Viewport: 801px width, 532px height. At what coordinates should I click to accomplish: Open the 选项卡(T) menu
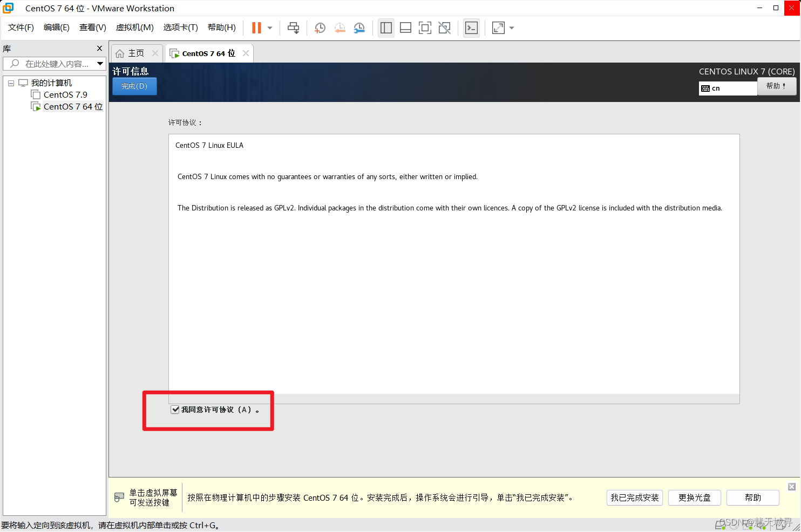click(x=181, y=28)
